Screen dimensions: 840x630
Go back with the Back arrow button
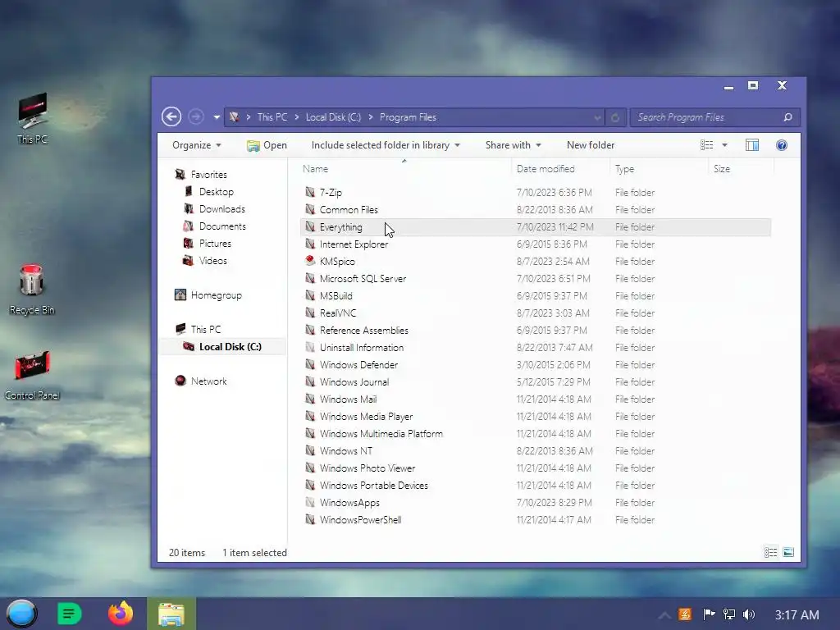pos(171,116)
